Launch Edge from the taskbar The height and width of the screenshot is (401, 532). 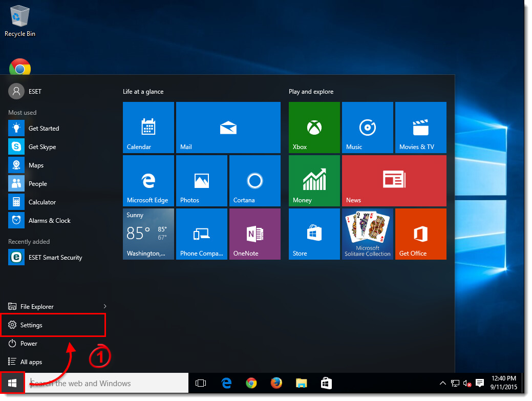[x=226, y=383]
